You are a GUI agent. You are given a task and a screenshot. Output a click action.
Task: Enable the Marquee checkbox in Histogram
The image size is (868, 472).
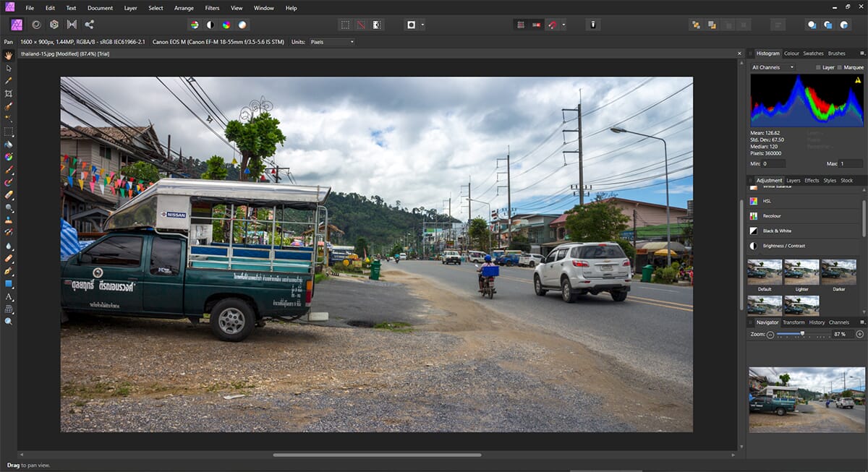tap(841, 67)
